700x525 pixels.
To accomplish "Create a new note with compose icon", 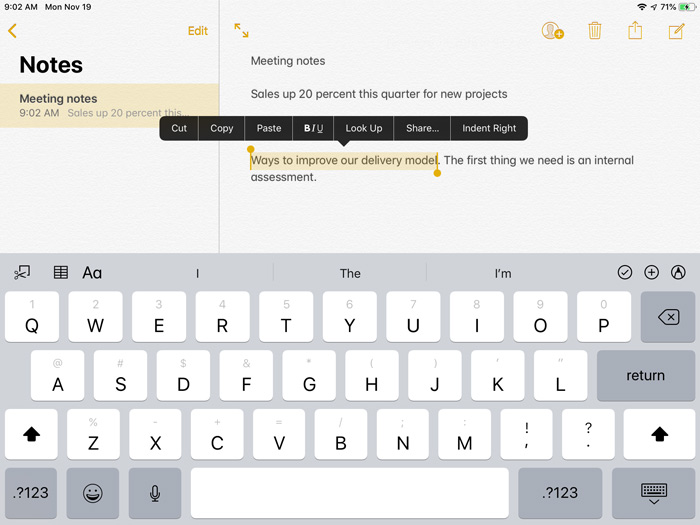I will point(676,31).
